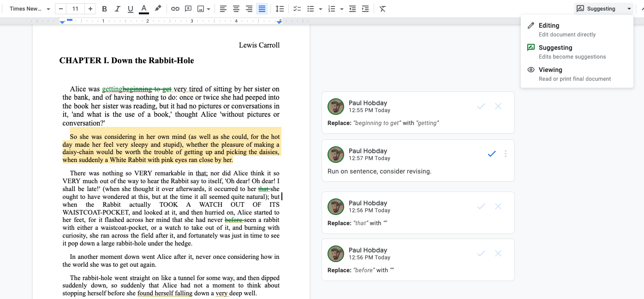Screen dimensions: 644x299
Task: Toggle the checklist format
Action: click(297, 8)
